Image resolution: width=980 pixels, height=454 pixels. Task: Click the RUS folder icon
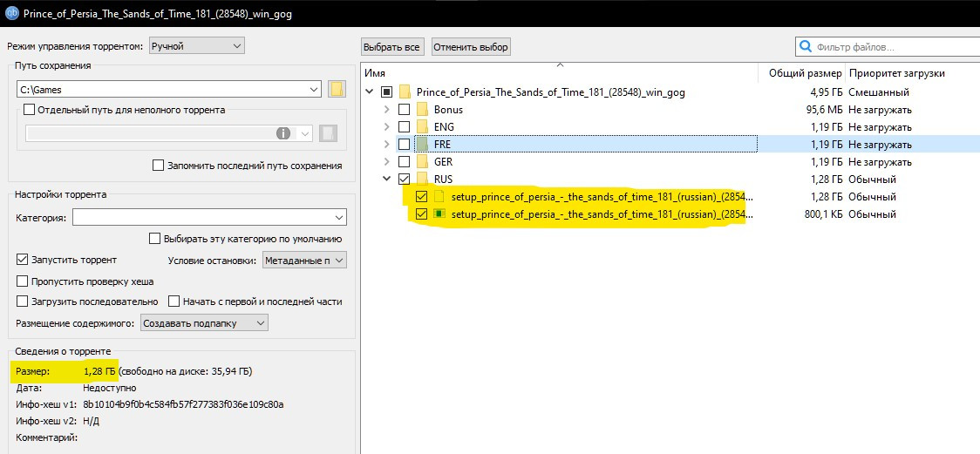click(x=422, y=180)
